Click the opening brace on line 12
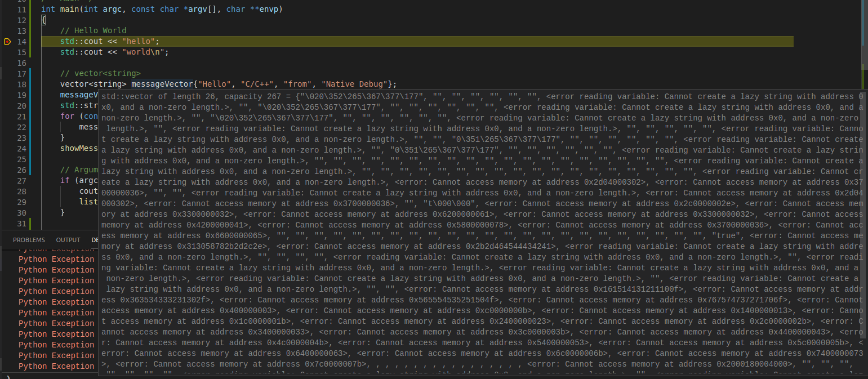 point(43,20)
